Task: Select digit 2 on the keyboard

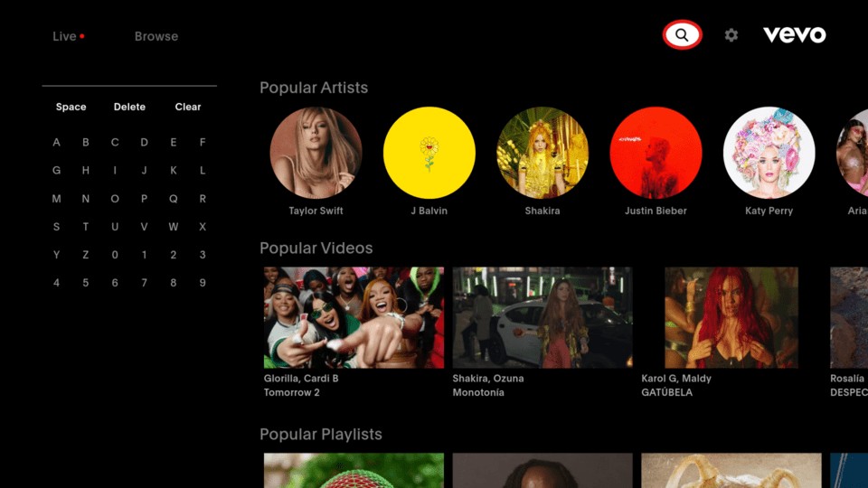Action: click(x=174, y=255)
